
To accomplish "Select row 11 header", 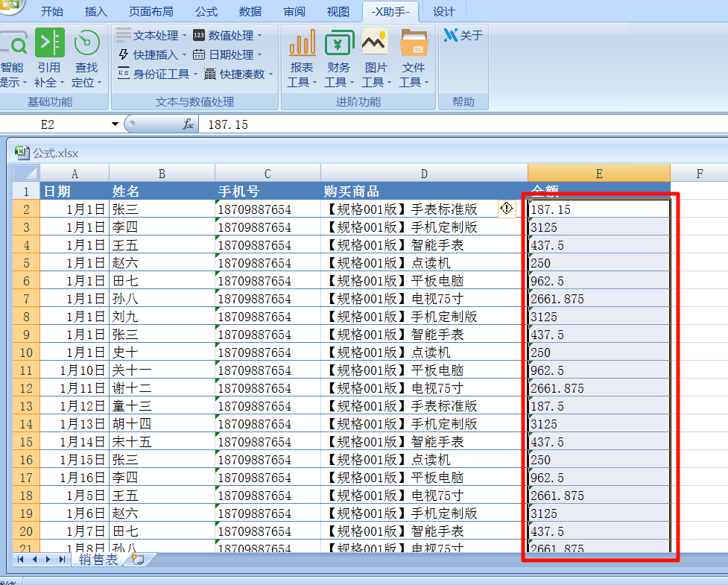I will 26,370.
